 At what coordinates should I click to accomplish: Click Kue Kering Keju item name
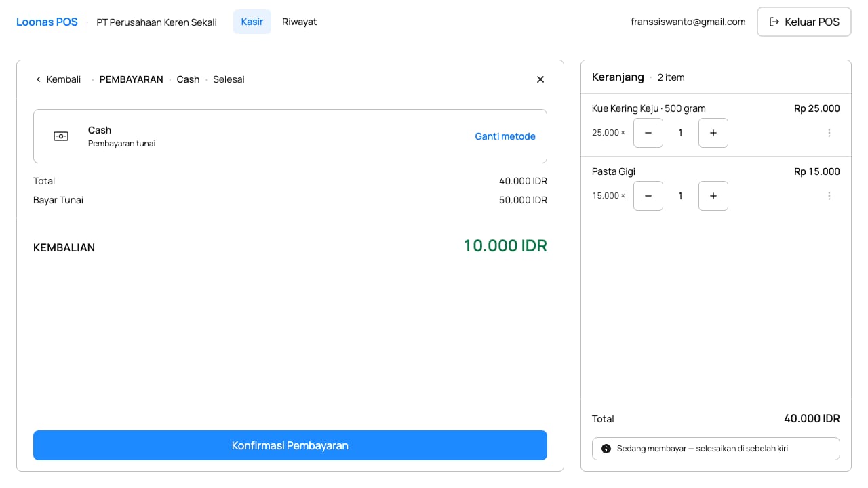click(649, 108)
